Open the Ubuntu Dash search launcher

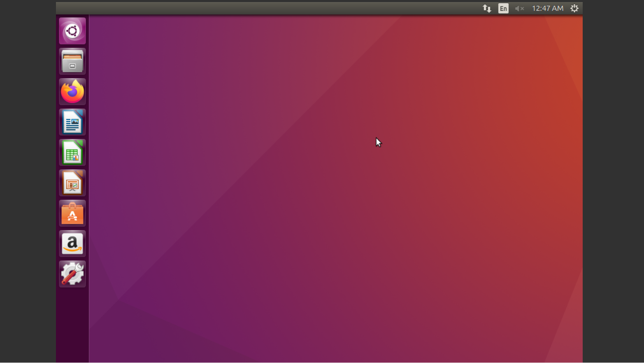pos(72,31)
